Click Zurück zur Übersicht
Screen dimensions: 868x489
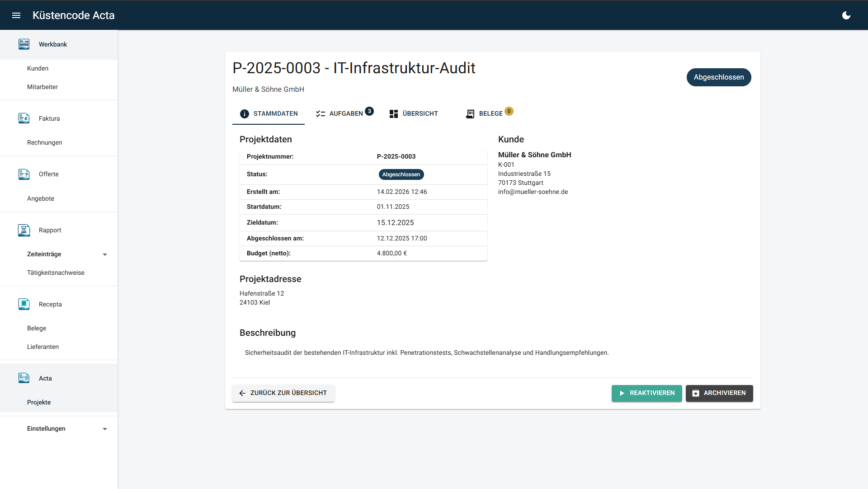pyautogui.click(x=283, y=393)
